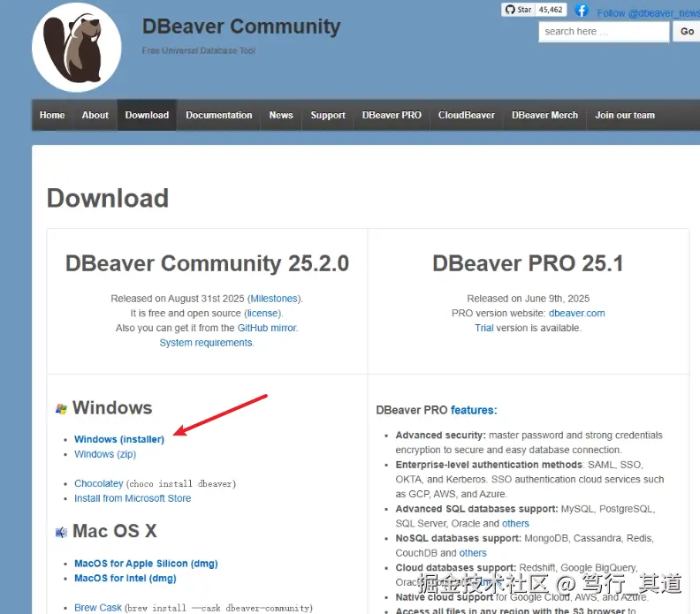Open others link after CouchDB

(x=473, y=553)
